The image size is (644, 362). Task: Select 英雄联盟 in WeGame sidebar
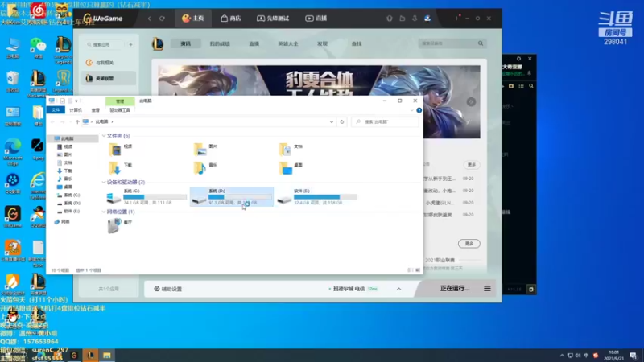coord(109,78)
